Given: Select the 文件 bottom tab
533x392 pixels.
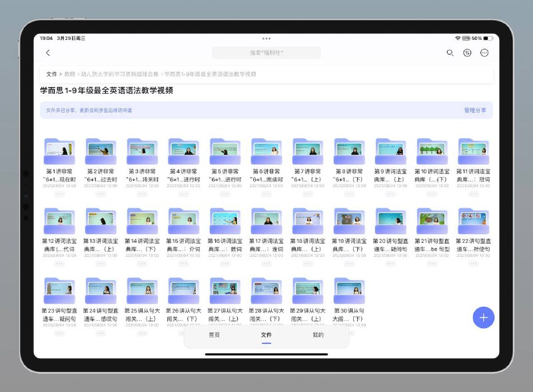Looking at the screenshot, I should point(266,335).
